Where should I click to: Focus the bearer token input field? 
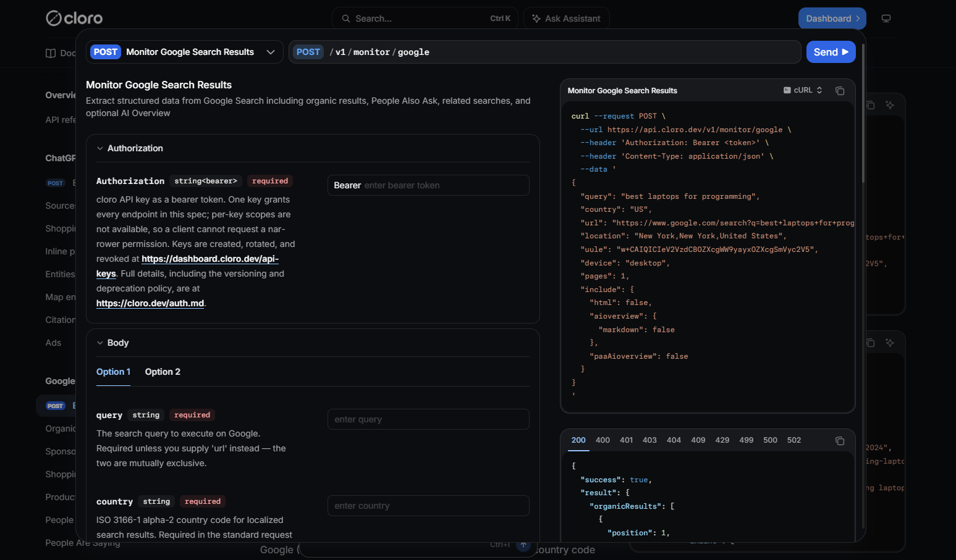(428, 185)
